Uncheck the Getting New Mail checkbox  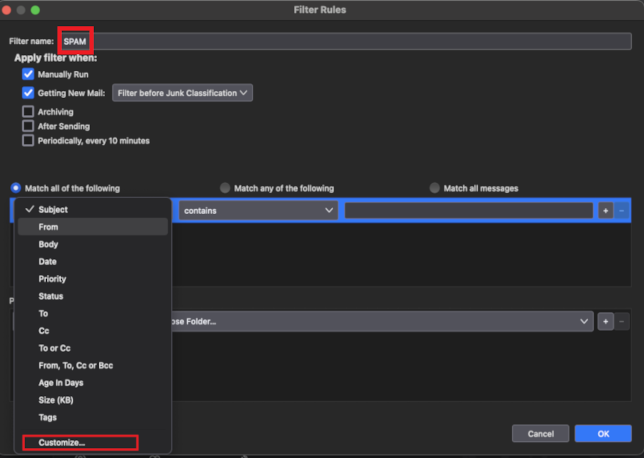click(28, 93)
